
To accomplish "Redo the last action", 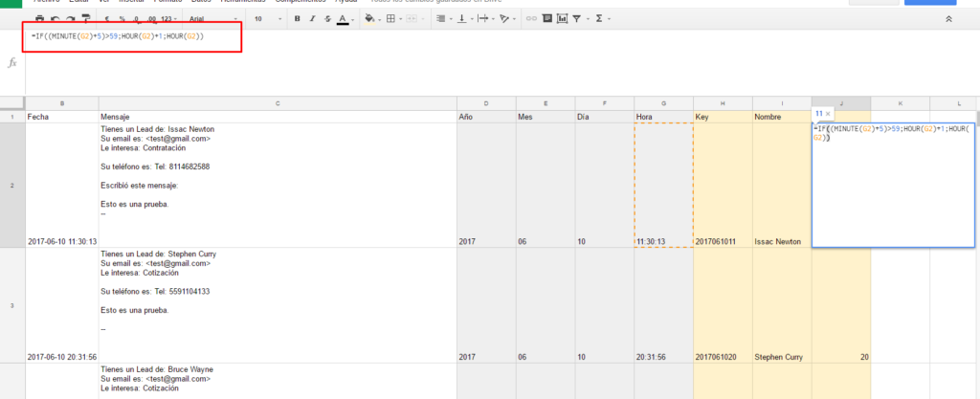I will coord(70,19).
